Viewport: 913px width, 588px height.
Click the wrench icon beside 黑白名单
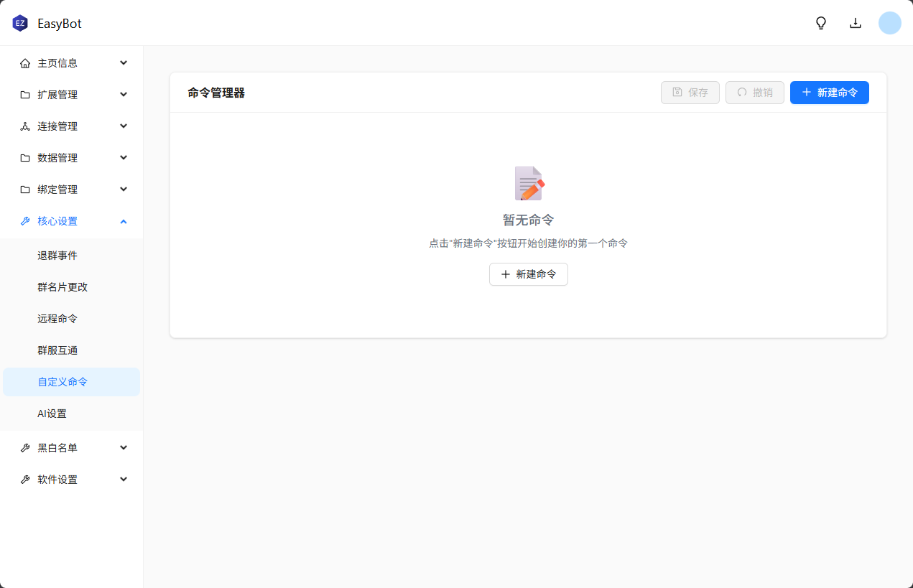[x=25, y=448]
